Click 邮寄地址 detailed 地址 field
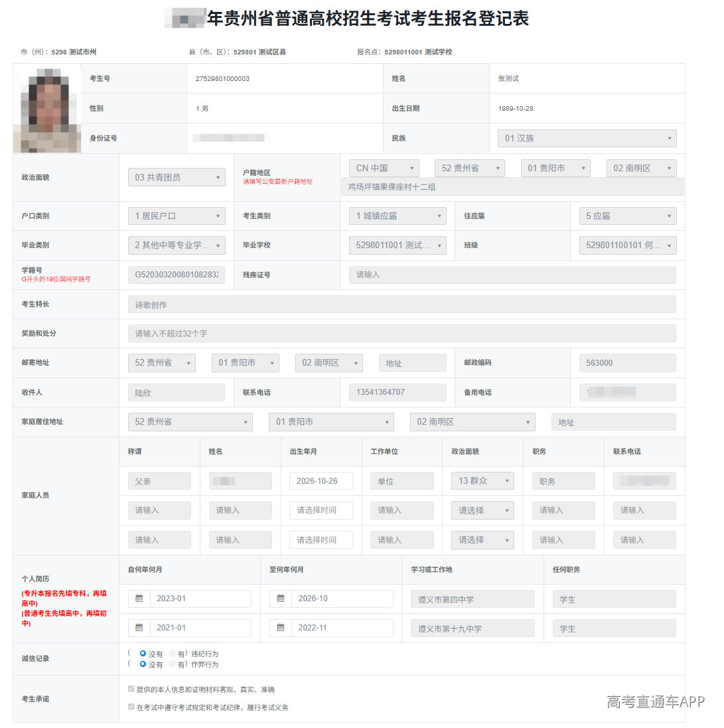Viewport: 724px width, 728px height. click(412, 362)
